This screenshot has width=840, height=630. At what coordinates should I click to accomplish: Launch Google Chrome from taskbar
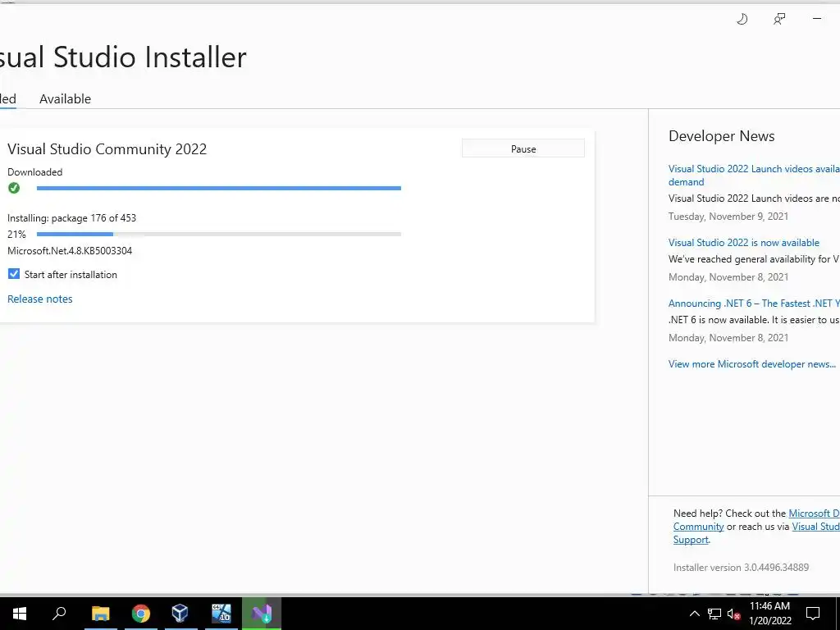tap(141, 614)
